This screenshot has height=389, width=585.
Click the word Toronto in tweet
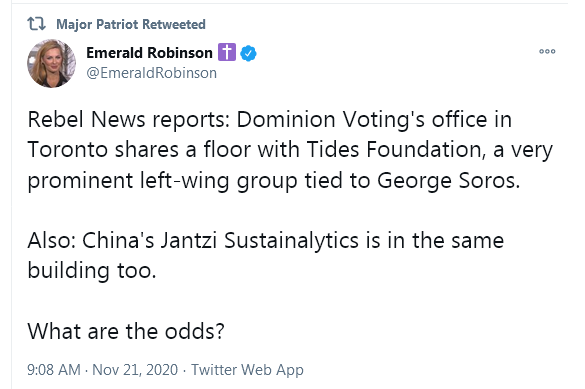pos(67,150)
